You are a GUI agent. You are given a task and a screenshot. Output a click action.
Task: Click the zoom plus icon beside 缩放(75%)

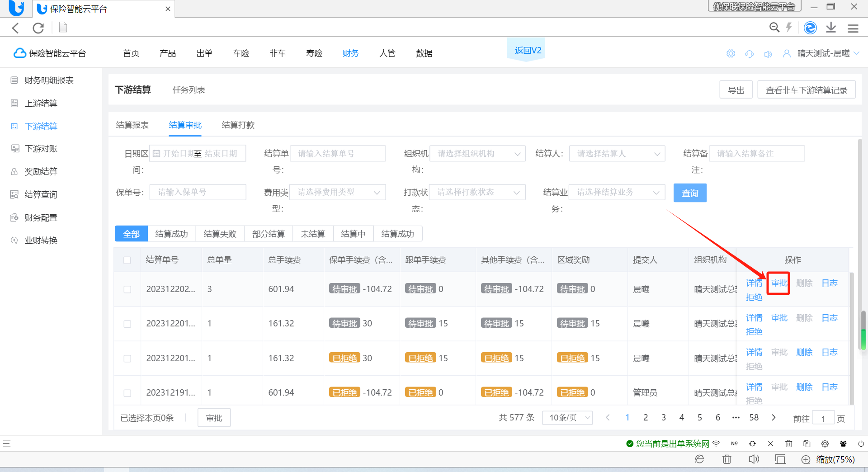point(806,460)
